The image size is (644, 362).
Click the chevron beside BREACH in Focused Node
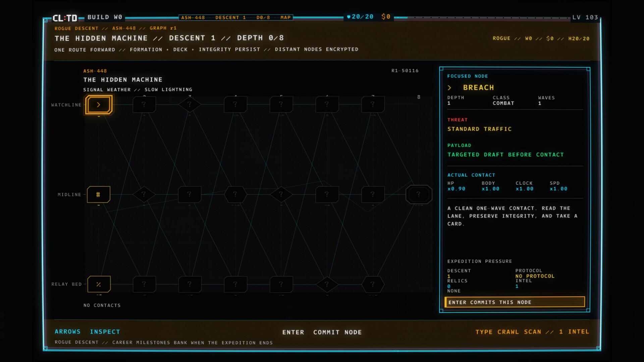click(449, 88)
